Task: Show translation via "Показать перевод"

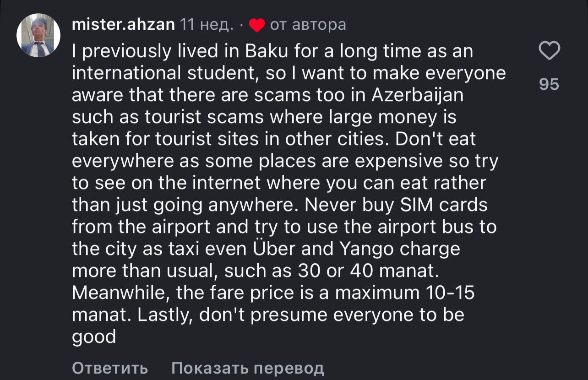Action: (247, 368)
